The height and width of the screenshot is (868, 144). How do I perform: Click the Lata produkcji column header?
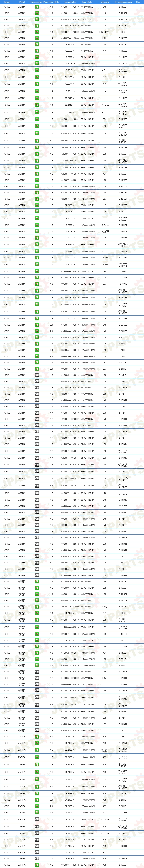point(70,2)
